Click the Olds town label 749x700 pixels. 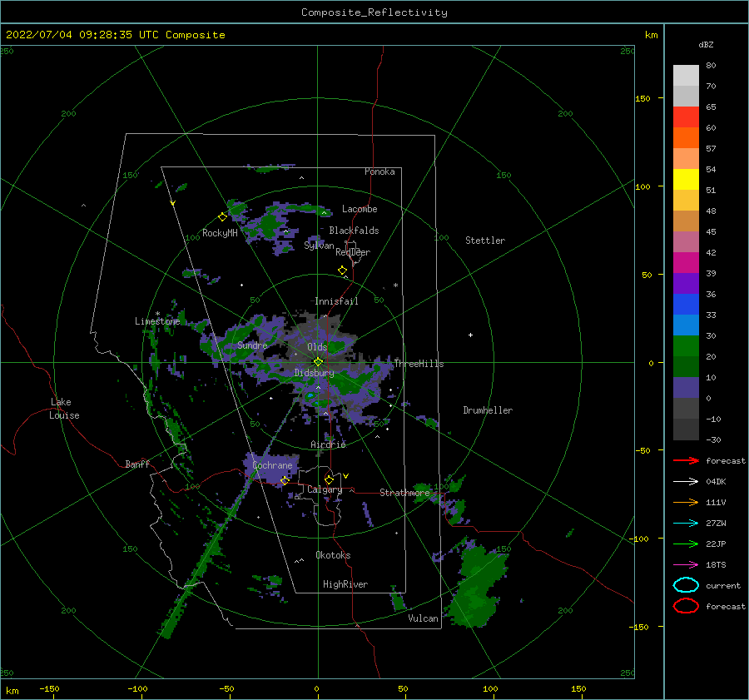pos(317,347)
